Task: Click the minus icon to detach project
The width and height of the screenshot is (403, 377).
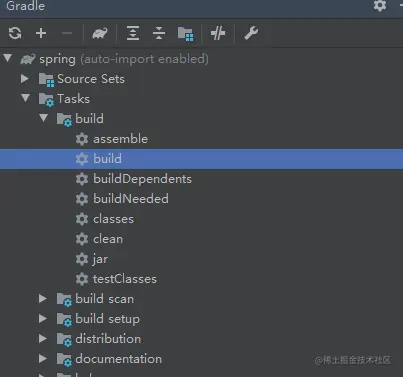Action: [67, 33]
